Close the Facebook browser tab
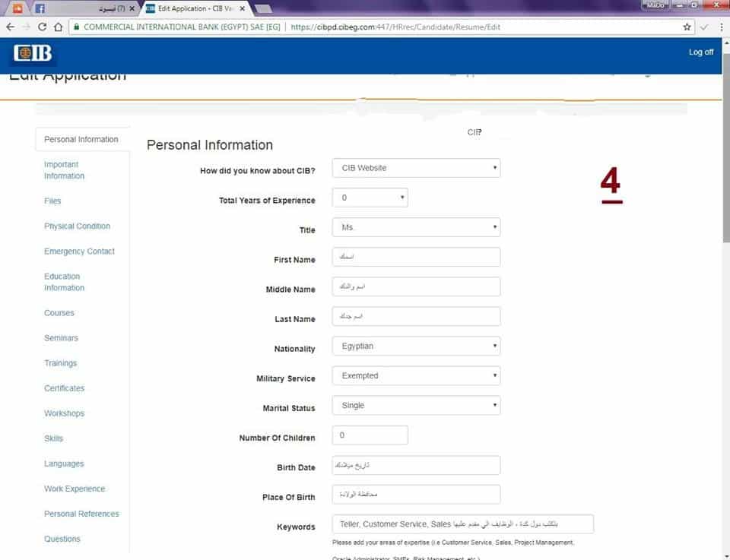Viewport: 730px width, 560px height. [x=132, y=8]
